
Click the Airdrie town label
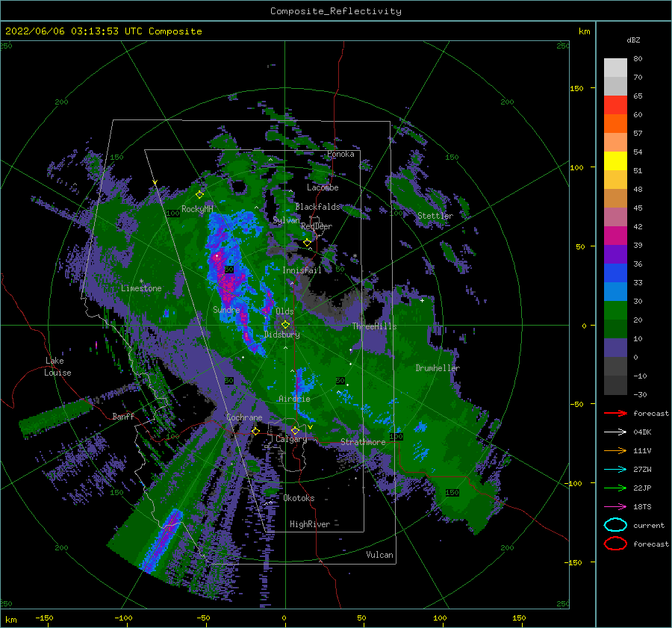point(294,399)
